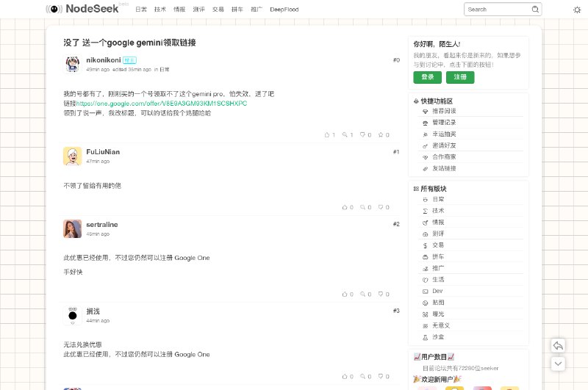The height and width of the screenshot is (390, 588).
Task: Click the NodeSeek logo icon
Action: pyautogui.click(x=54, y=9)
